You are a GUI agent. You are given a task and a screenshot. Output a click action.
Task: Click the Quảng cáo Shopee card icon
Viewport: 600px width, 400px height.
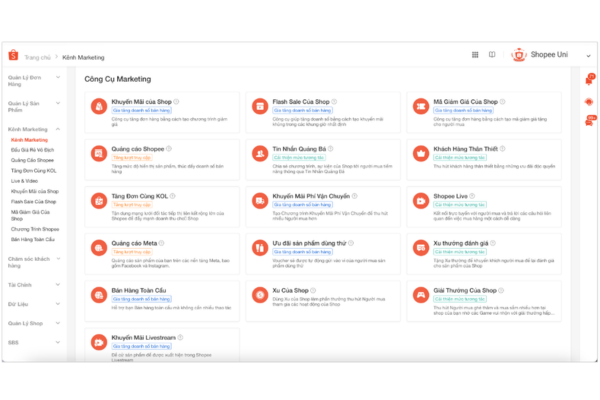pos(99,153)
